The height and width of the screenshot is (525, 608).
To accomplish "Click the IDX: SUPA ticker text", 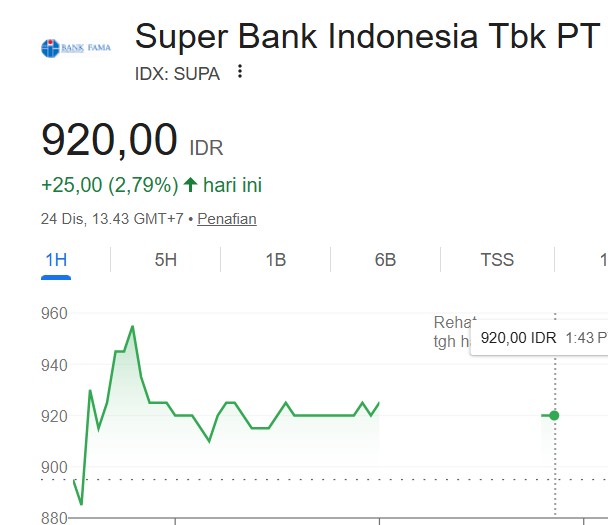I will coord(178,72).
